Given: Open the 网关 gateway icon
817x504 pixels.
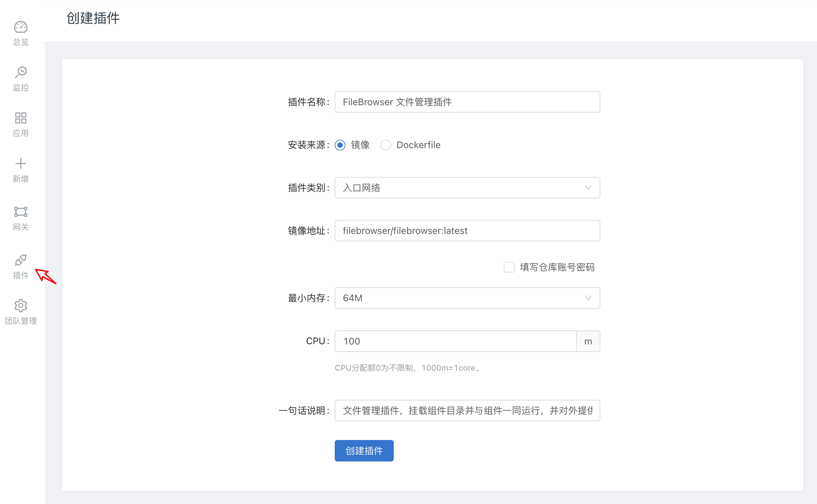Looking at the screenshot, I should coord(20,212).
